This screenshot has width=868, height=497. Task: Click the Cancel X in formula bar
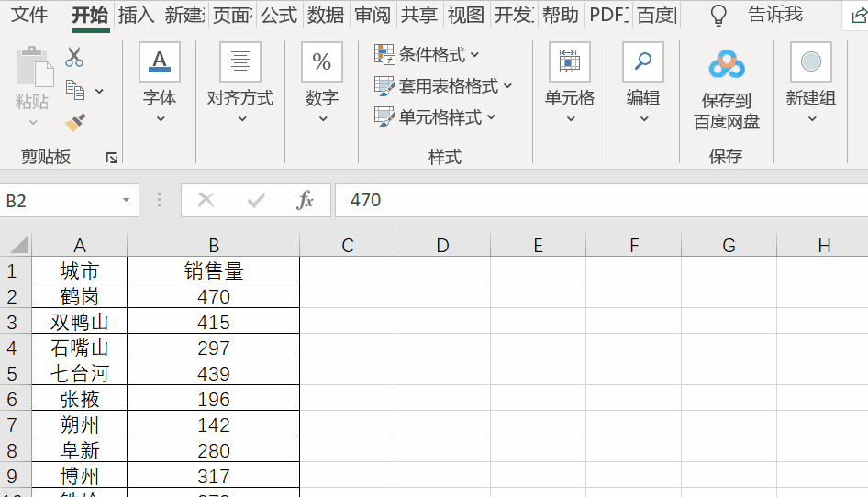click(206, 200)
